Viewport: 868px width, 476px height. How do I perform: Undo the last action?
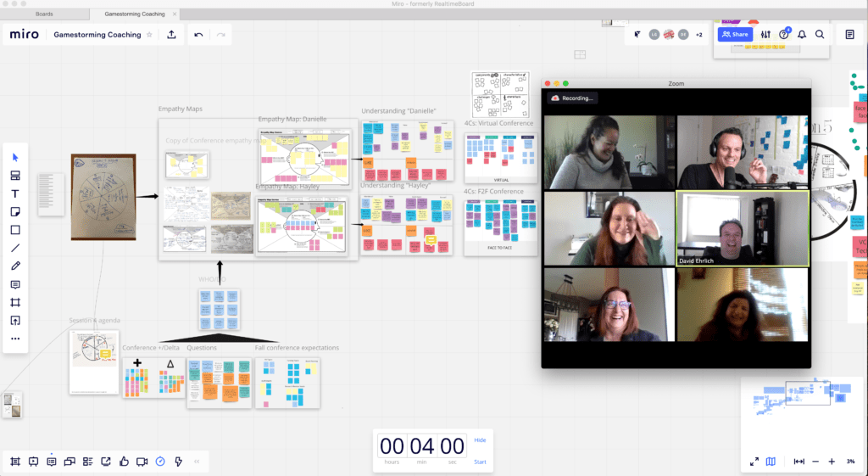click(198, 34)
